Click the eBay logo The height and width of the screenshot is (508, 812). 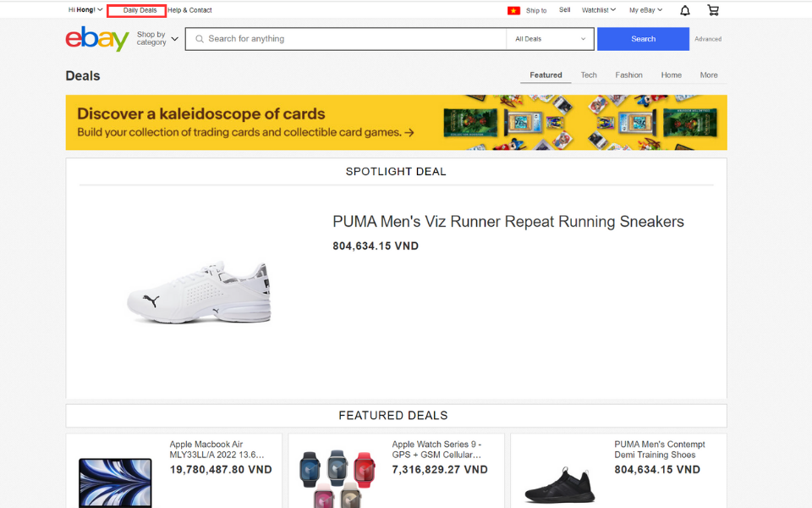[x=96, y=39]
